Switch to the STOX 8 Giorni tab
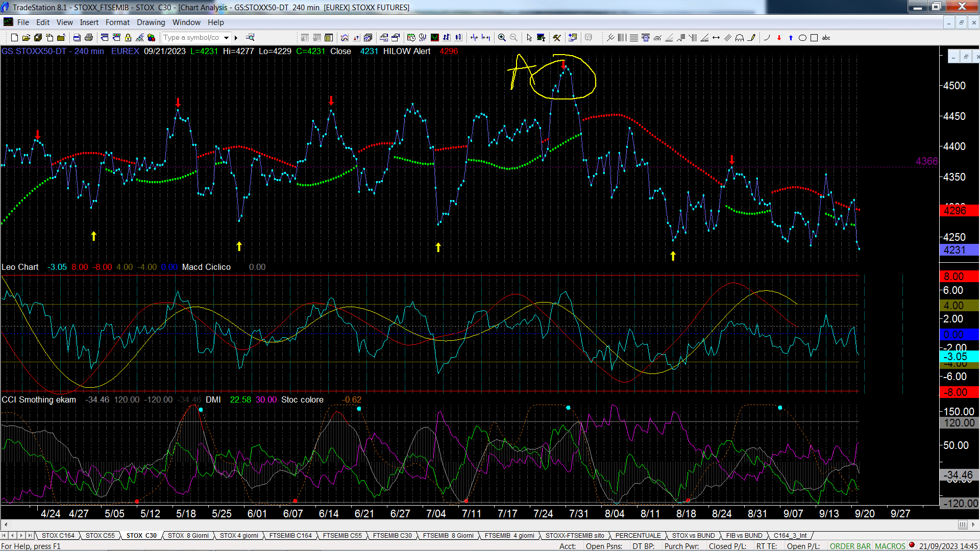Screen dimensions: 980x551 (188, 535)
